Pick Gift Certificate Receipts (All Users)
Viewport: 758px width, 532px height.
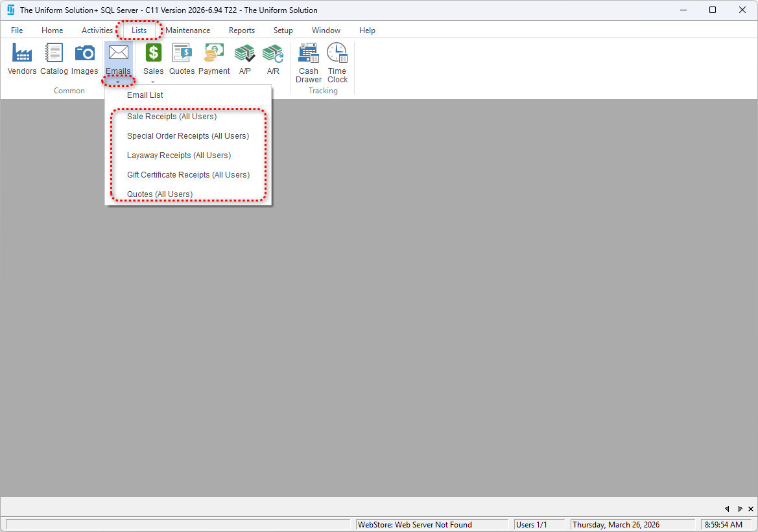click(188, 175)
